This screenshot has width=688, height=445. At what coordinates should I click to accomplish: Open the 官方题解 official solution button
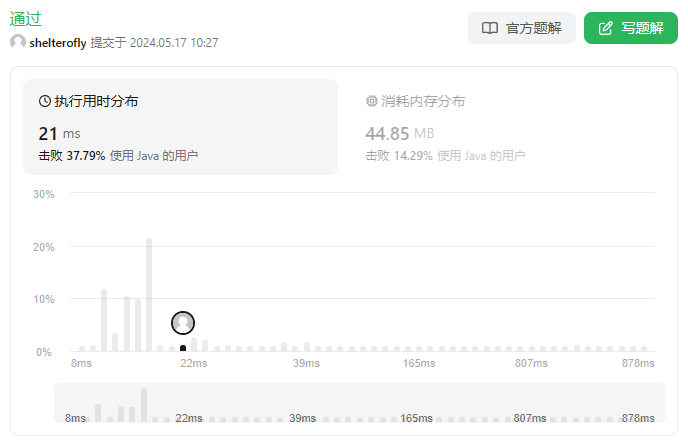522,28
